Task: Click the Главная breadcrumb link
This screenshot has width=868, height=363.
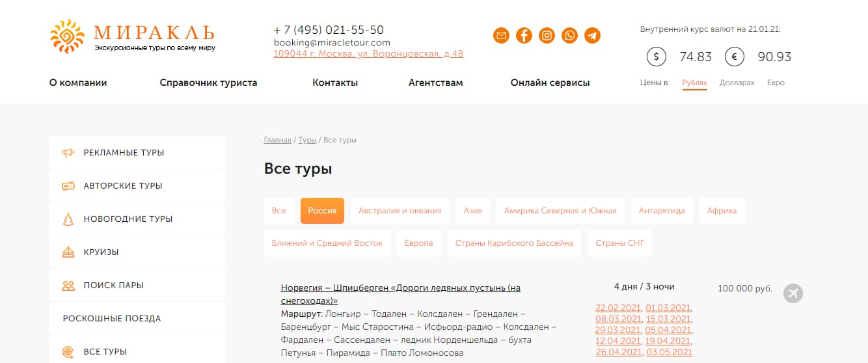Action: click(278, 141)
